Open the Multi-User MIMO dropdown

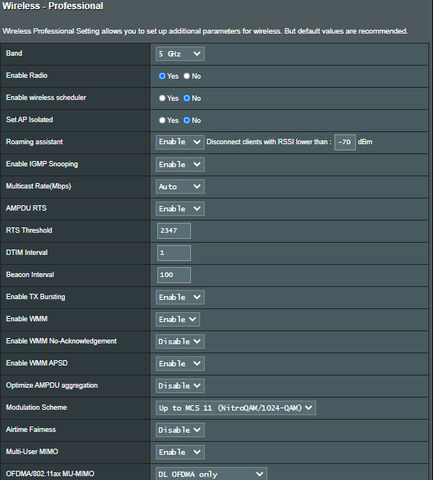point(180,452)
